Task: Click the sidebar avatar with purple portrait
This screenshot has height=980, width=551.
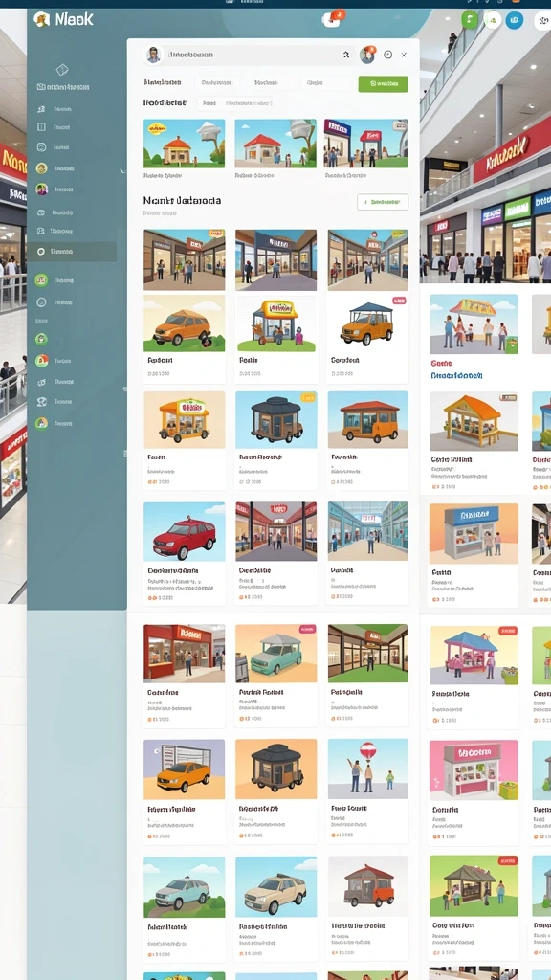Action: point(42,189)
